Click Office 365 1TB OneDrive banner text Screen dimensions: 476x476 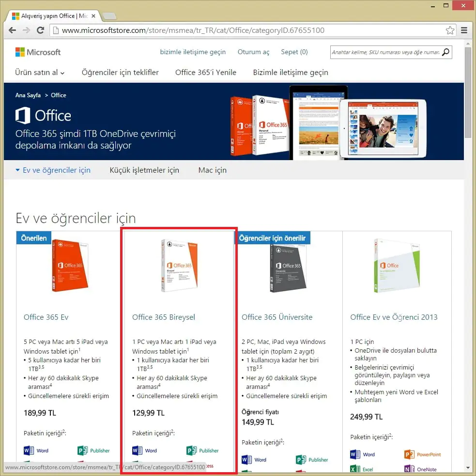[x=95, y=139]
